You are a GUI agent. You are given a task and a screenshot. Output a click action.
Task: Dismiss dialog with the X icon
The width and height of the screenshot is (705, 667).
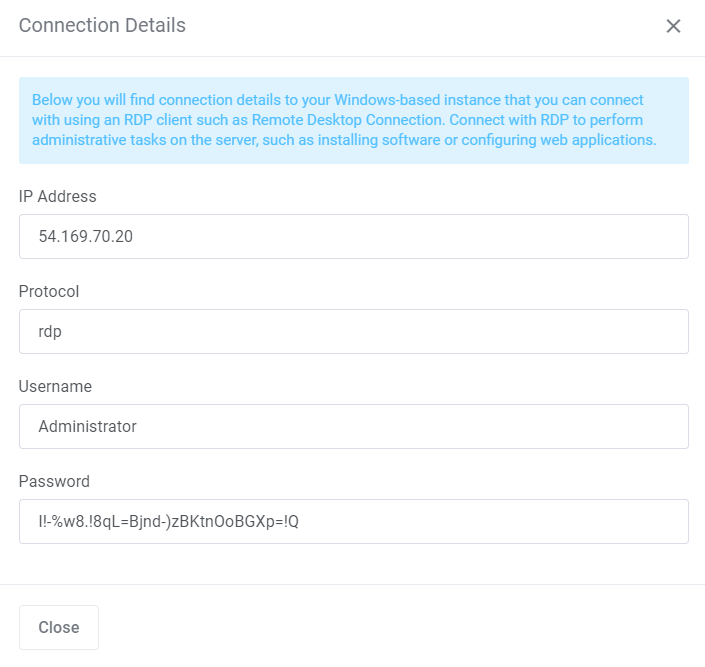(x=673, y=26)
